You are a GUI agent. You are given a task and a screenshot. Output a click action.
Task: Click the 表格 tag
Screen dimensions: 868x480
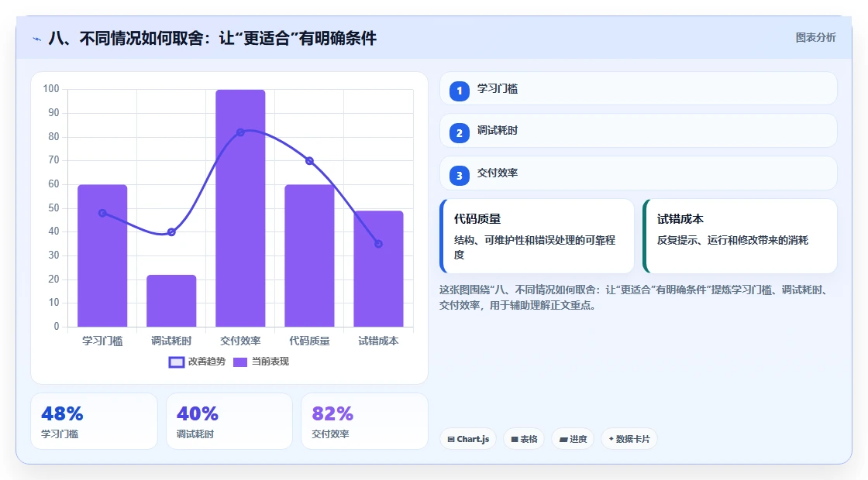(524, 439)
